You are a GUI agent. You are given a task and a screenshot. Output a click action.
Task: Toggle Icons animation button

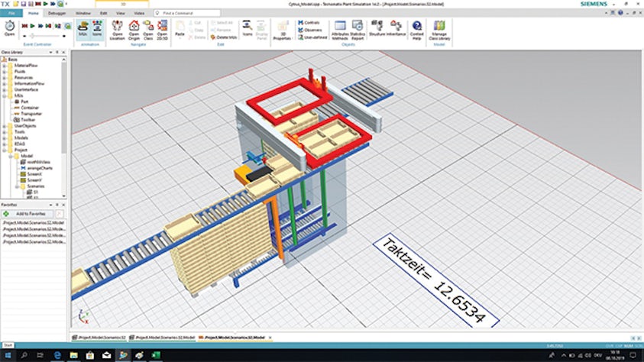[x=97, y=29]
